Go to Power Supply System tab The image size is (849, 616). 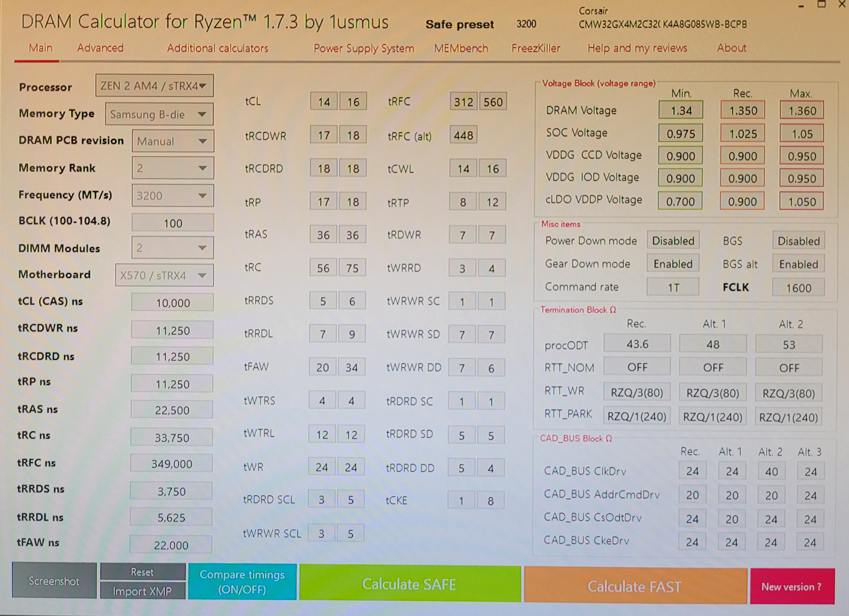click(364, 48)
